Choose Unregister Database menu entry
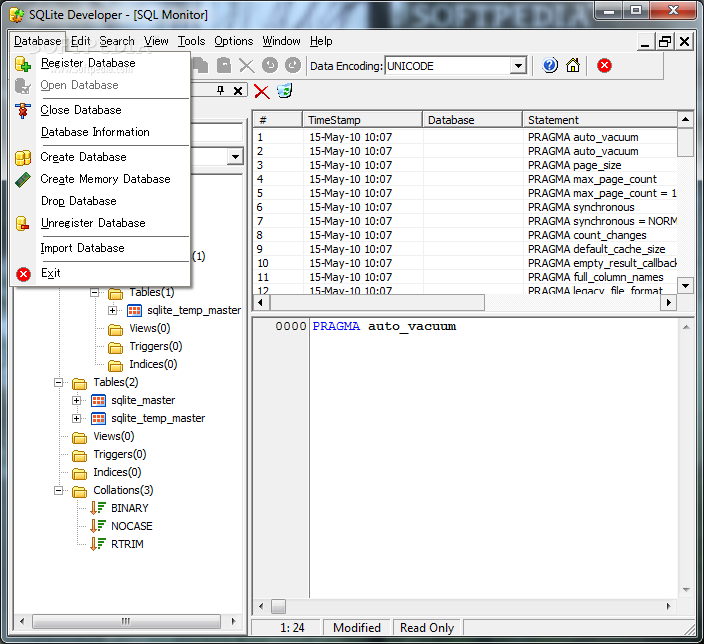Screen dimensions: 704x644 tap(100, 223)
